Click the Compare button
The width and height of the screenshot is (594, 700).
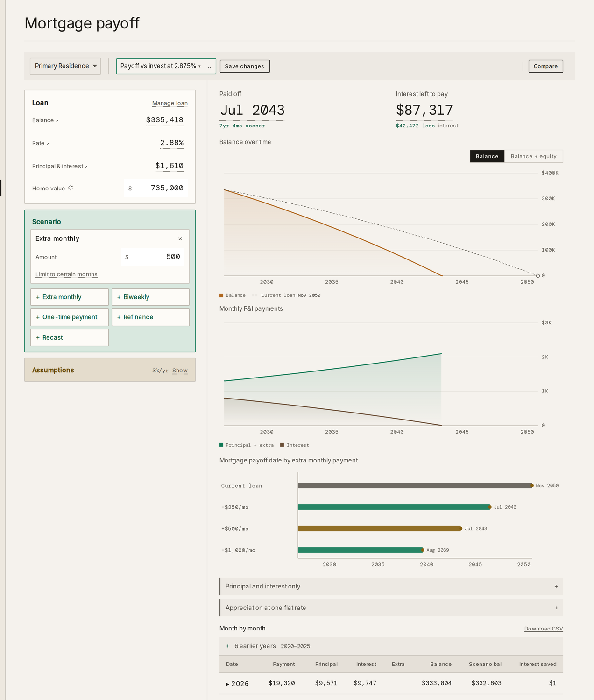coord(545,66)
